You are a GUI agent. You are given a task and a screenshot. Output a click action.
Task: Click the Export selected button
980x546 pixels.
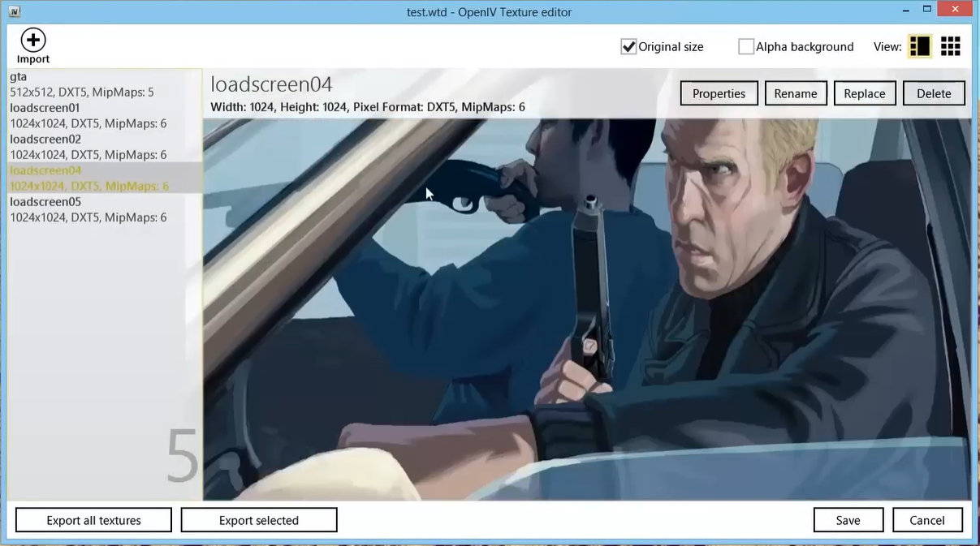tap(259, 520)
